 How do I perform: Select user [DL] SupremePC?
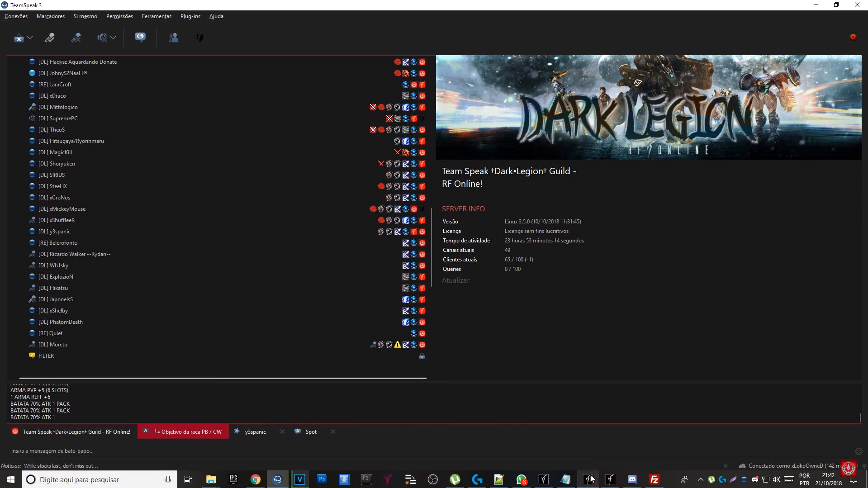tap(58, 118)
